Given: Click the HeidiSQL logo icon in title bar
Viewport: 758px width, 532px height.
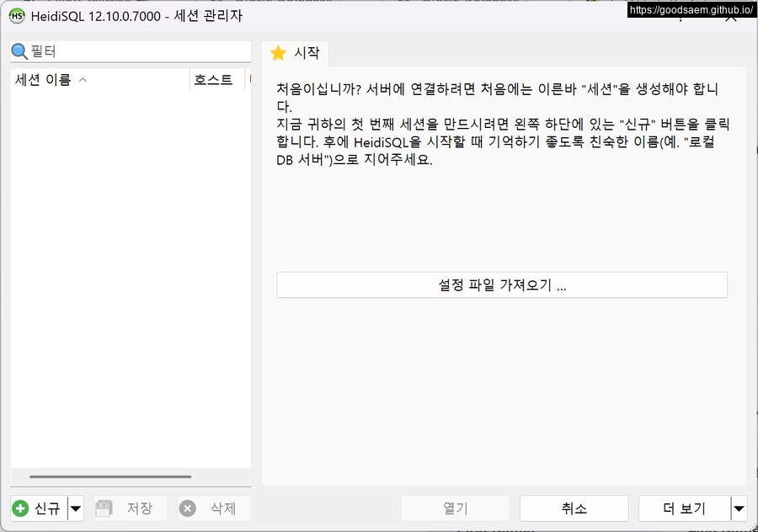Looking at the screenshot, I should 17,16.
